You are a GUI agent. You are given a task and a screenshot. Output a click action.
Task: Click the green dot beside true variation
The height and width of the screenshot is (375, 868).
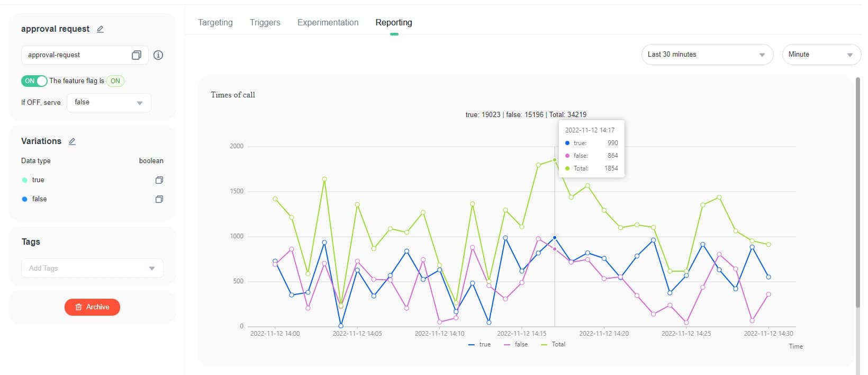tap(24, 180)
